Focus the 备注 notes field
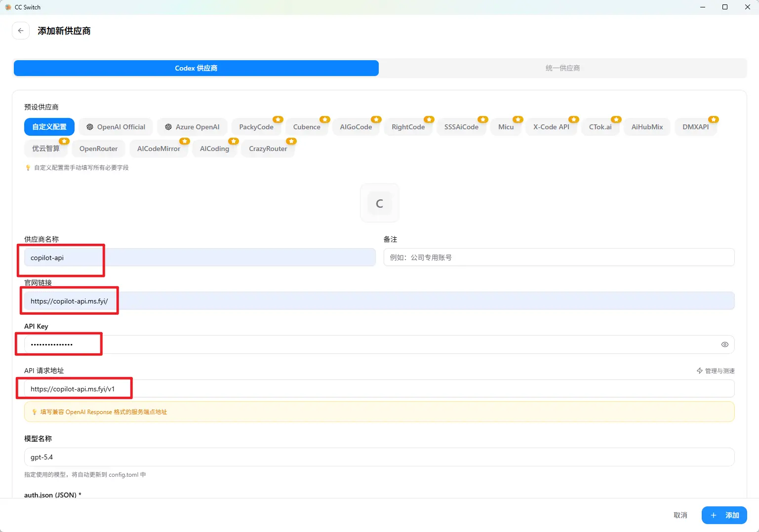This screenshot has height=532, width=759. 559,258
